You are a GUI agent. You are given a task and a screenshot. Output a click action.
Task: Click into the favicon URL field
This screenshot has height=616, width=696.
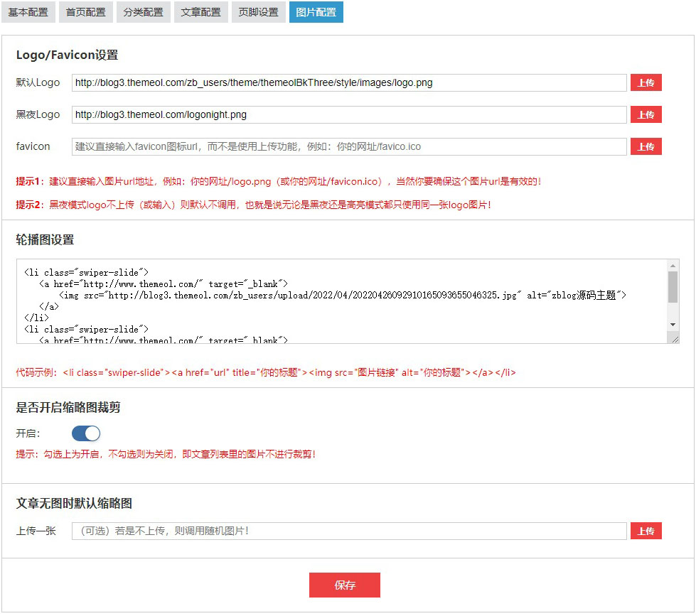(348, 146)
